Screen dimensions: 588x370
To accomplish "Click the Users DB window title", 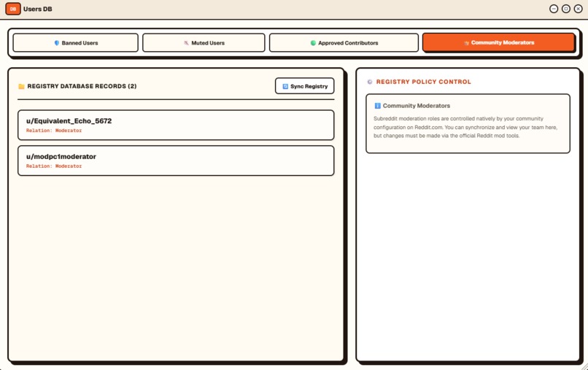I will coord(37,9).
